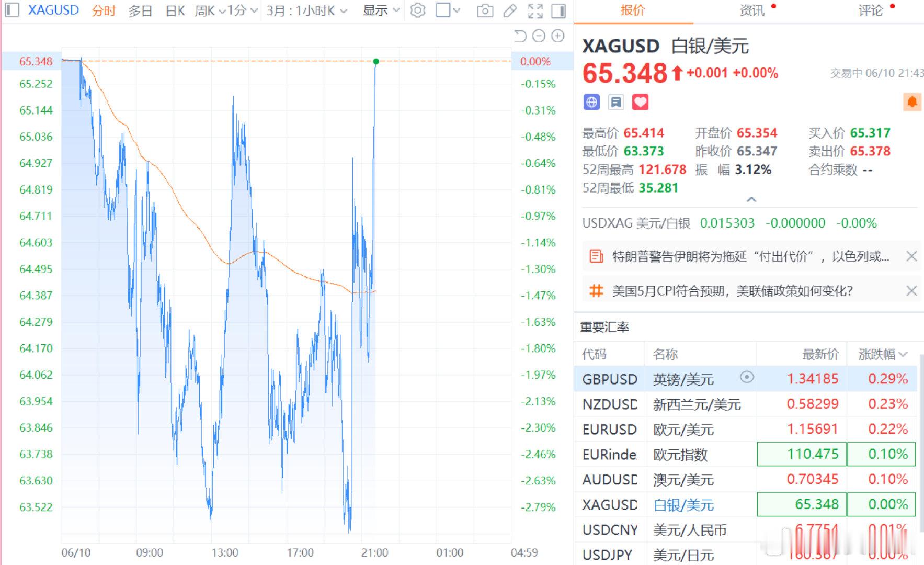Open the globe icon under XAGUSD price
This screenshot has height=565, width=924.
591,102
